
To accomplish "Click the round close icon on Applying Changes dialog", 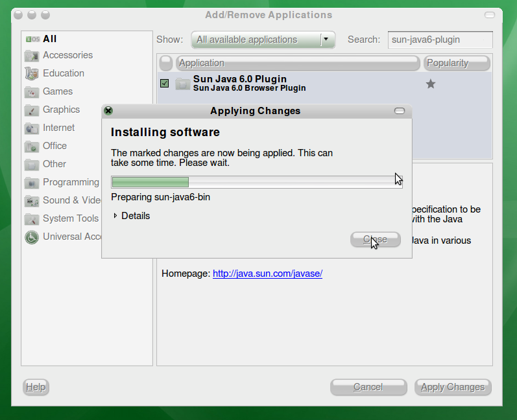I will pos(108,111).
